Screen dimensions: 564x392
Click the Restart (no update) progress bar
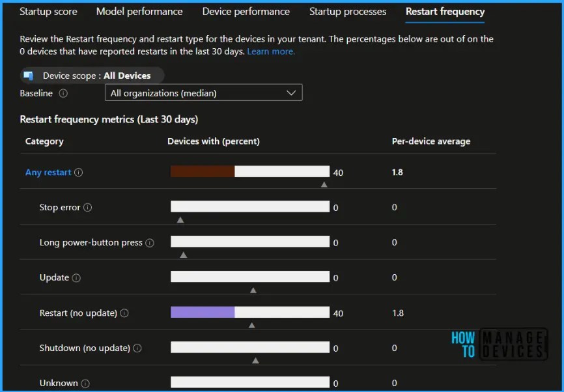[x=249, y=311]
